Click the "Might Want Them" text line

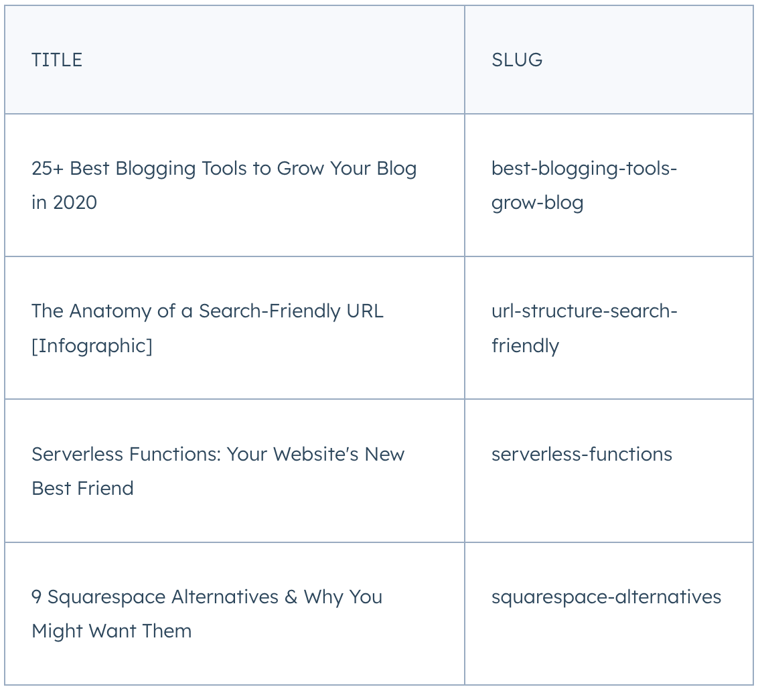111,631
